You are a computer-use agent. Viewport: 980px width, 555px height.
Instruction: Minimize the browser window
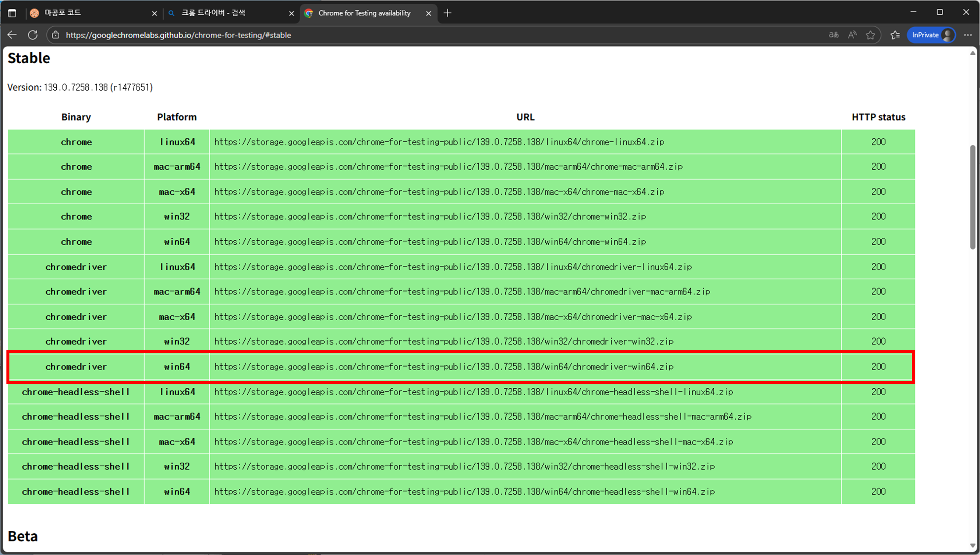[913, 12]
